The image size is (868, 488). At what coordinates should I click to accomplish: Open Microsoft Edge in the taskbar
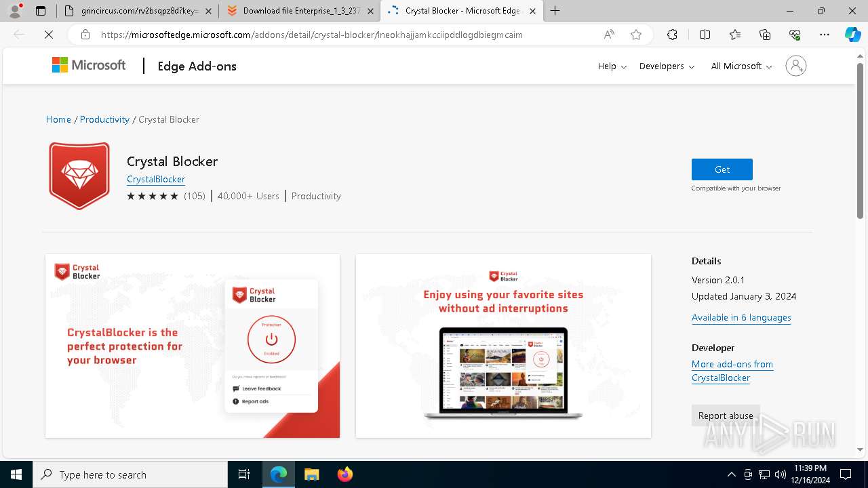click(279, 474)
